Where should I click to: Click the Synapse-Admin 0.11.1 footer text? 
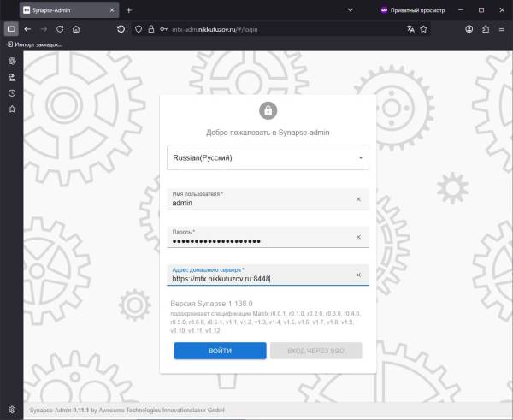coord(127,410)
